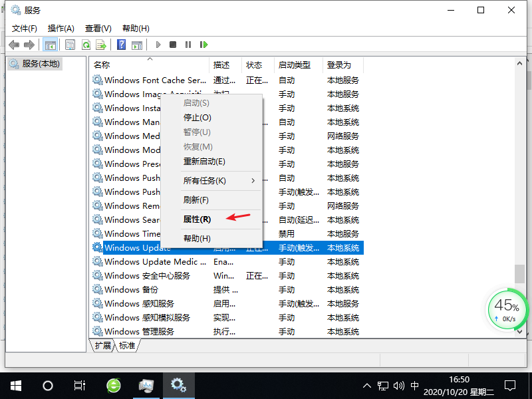Click the Refresh toolbar icon
532x399 pixels.
[87, 45]
